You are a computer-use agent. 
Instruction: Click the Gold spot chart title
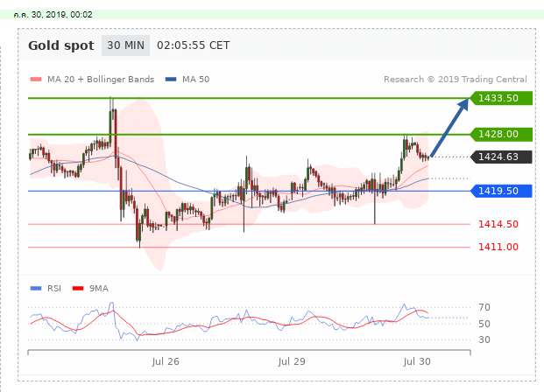tap(61, 45)
